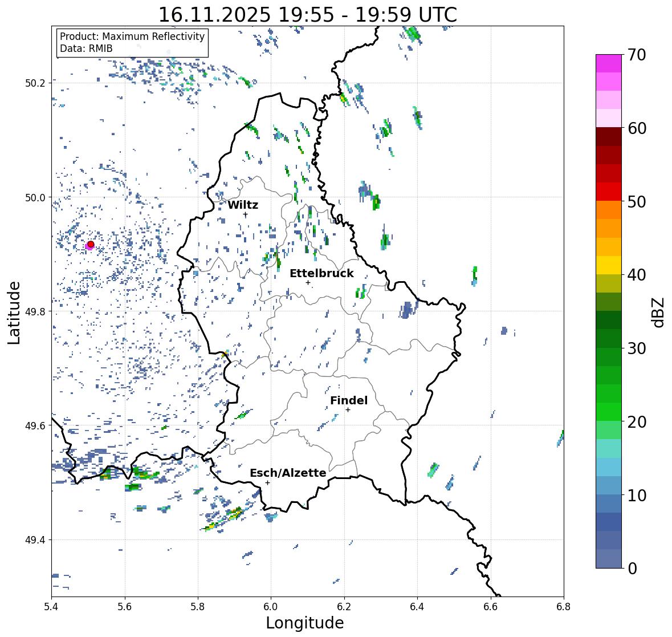Click the longitude tick label 6.0

(x=271, y=606)
